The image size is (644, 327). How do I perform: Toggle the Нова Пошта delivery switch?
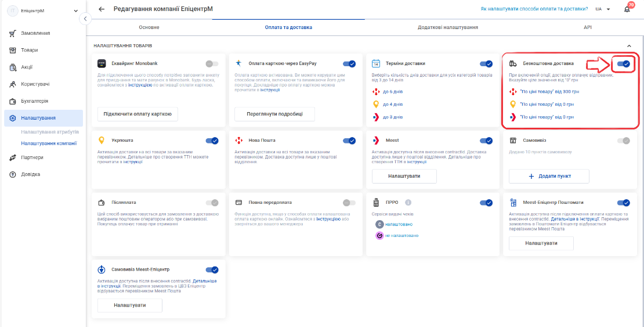coord(349,141)
